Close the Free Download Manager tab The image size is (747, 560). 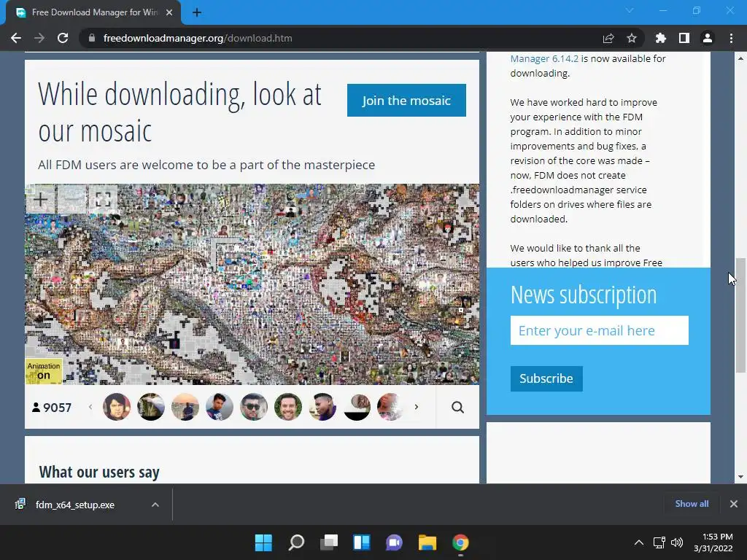pos(169,12)
